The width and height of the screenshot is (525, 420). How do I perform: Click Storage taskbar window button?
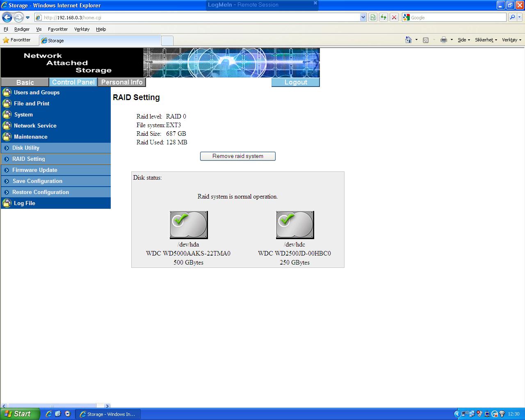coord(108,414)
